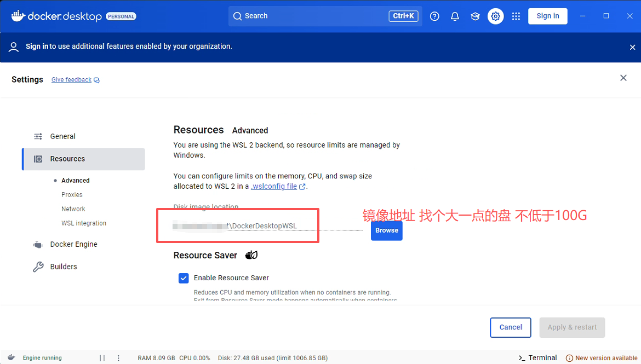Click the Cancel button
Image resolution: width=641 pixels, height=364 pixels.
(510, 327)
